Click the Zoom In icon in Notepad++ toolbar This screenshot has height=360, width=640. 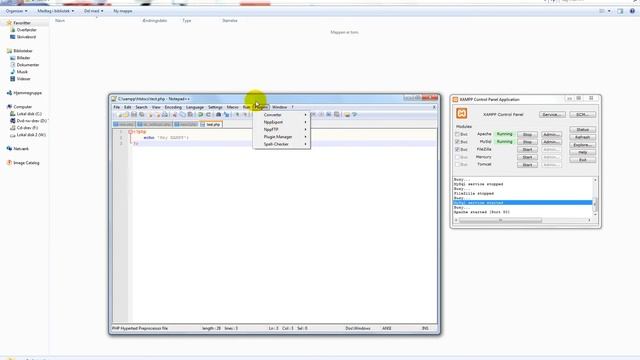pyautogui.click(x=237, y=115)
